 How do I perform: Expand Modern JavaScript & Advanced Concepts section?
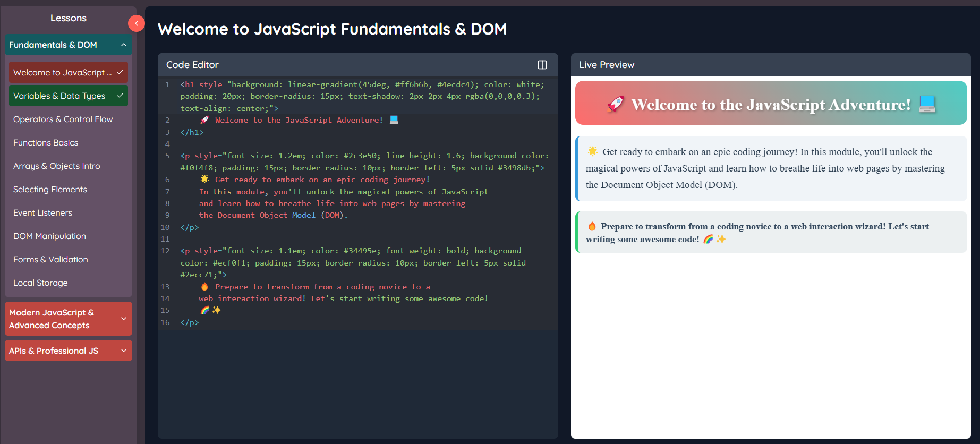tap(69, 319)
